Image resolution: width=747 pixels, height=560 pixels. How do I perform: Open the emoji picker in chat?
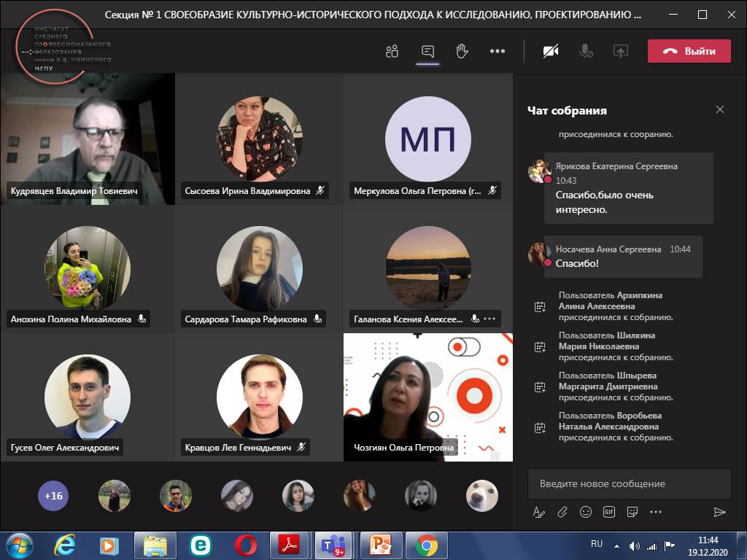586,512
